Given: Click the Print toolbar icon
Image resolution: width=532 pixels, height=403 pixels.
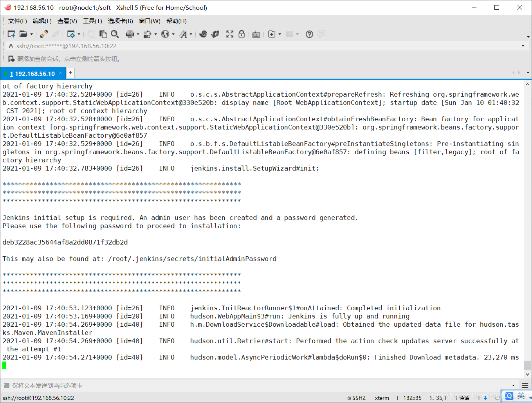Looking at the screenshot, I should click(x=130, y=34).
